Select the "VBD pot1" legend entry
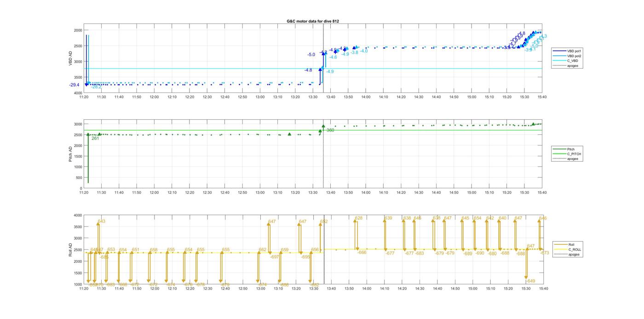 566,51
